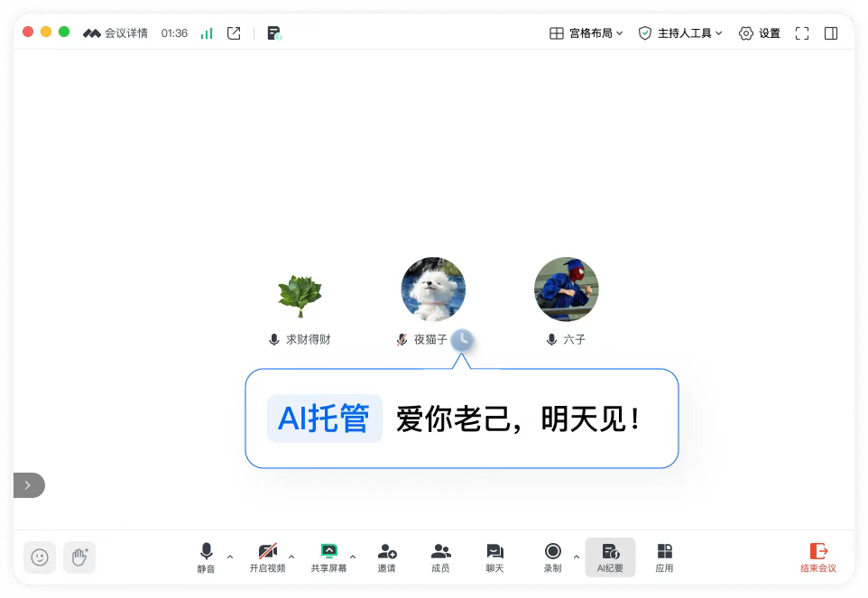
Task: Open the 聊天 chat panel
Action: point(494,557)
